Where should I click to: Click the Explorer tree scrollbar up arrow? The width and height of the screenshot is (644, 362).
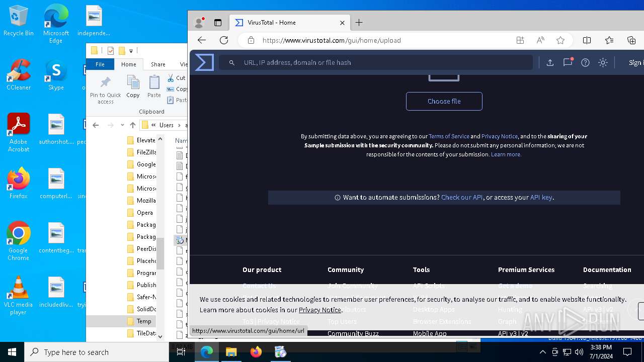click(160, 139)
